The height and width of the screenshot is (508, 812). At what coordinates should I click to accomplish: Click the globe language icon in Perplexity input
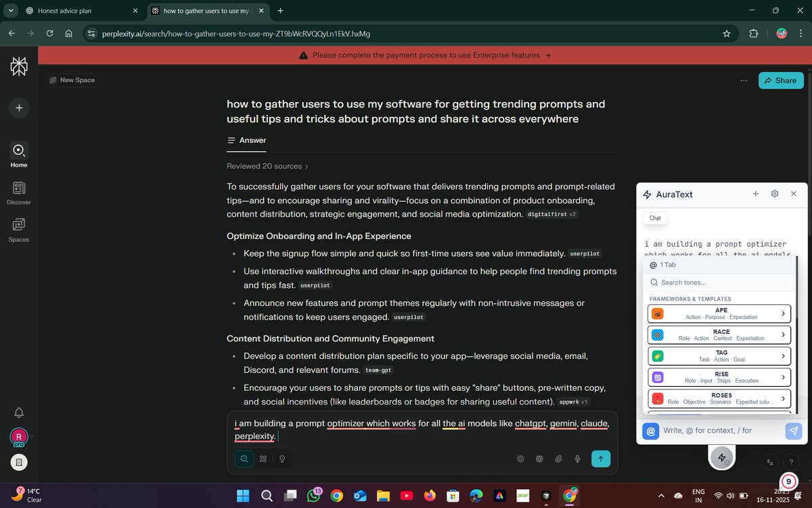click(x=520, y=459)
